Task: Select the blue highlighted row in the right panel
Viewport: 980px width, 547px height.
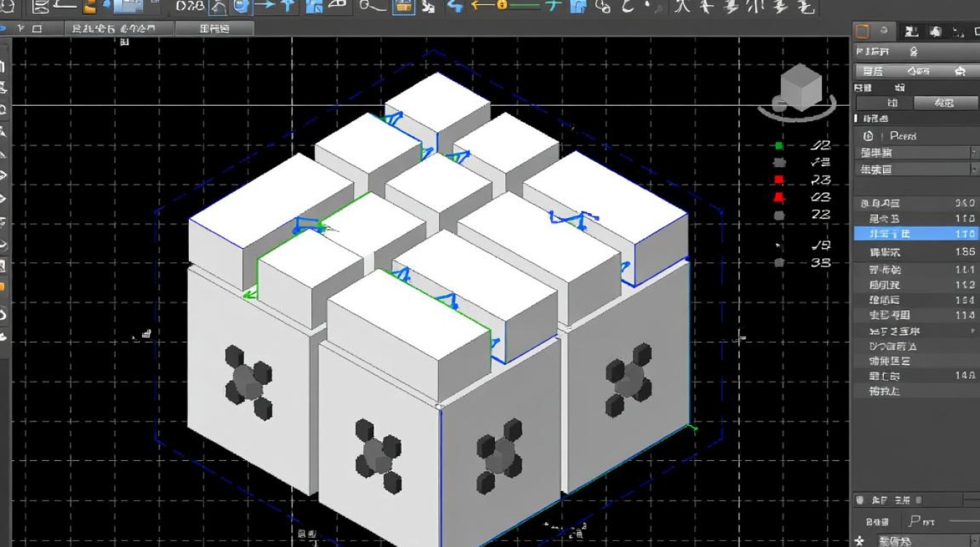Action: pos(915,233)
